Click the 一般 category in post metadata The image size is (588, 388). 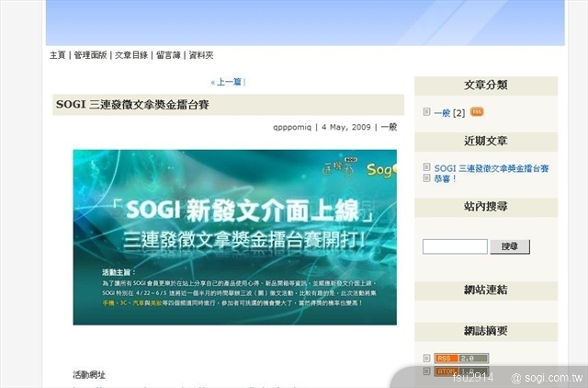(389, 127)
